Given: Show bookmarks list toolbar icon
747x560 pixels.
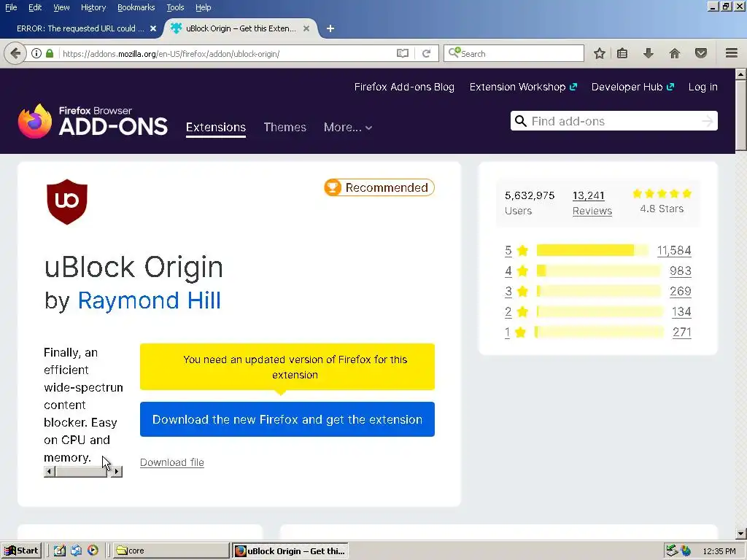Looking at the screenshot, I should point(622,53).
